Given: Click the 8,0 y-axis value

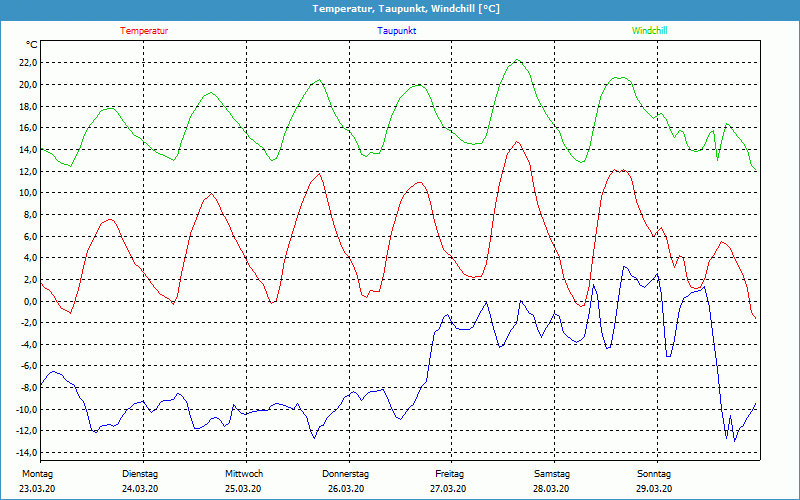Looking at the screenshot, I should point(30,214).
